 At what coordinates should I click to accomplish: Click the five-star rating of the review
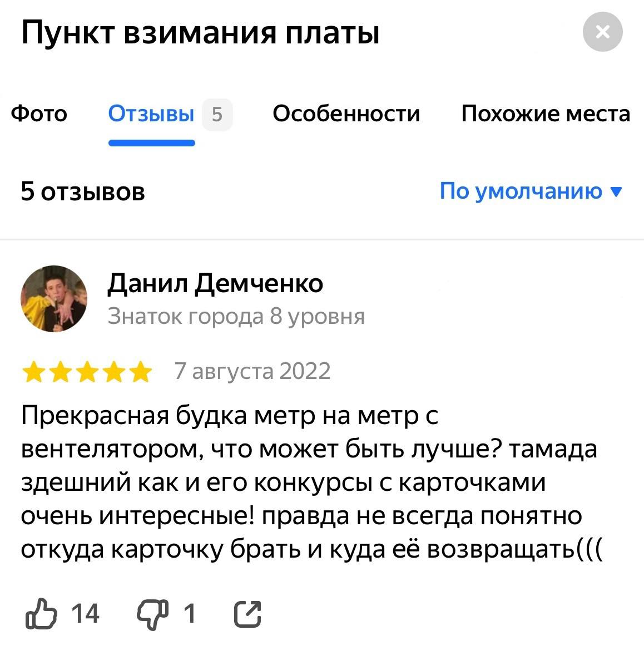click(x=86, y=372)
